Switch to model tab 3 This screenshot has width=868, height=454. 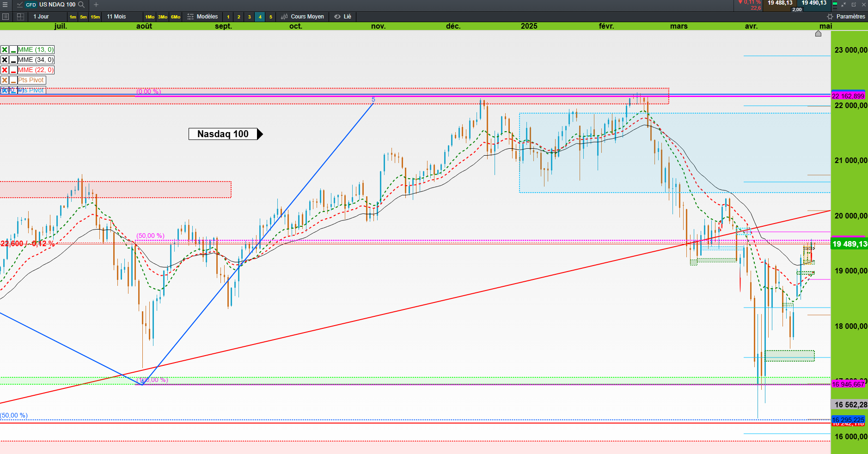click(250, 17)
